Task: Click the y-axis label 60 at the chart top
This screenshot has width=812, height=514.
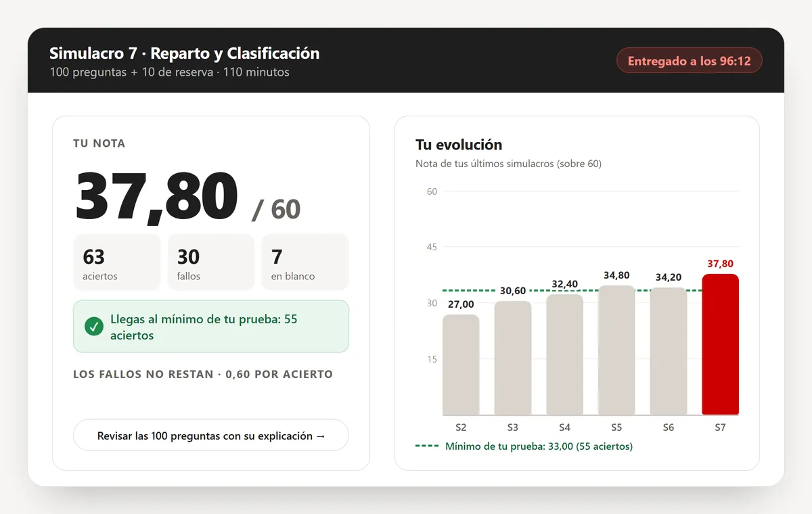Action: pos(432,191)
